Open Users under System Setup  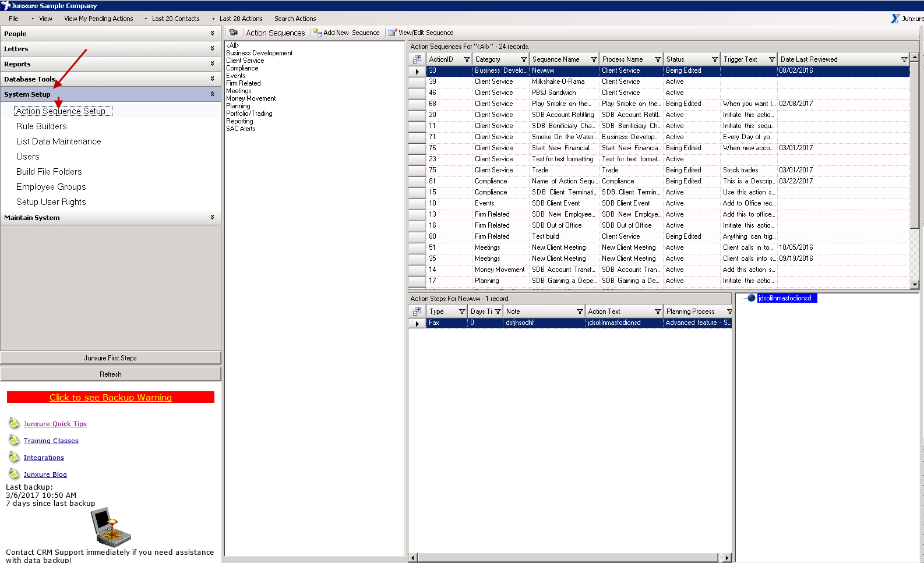point(28,157)
